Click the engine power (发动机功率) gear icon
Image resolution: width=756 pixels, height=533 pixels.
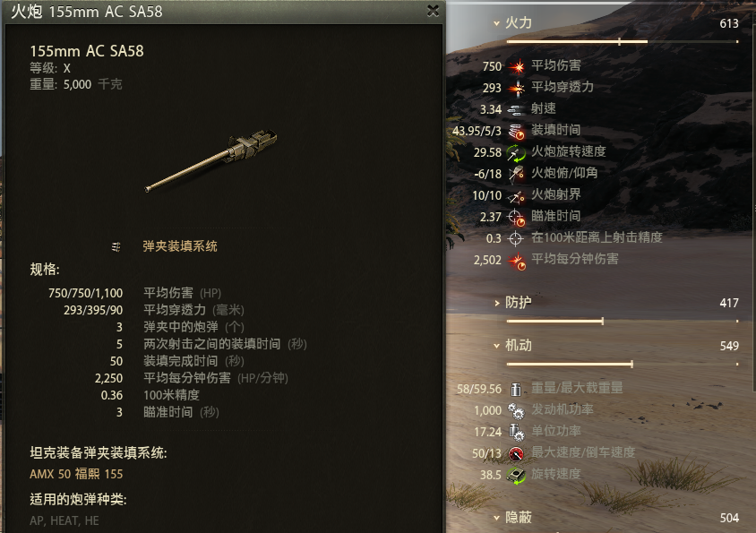516,410
